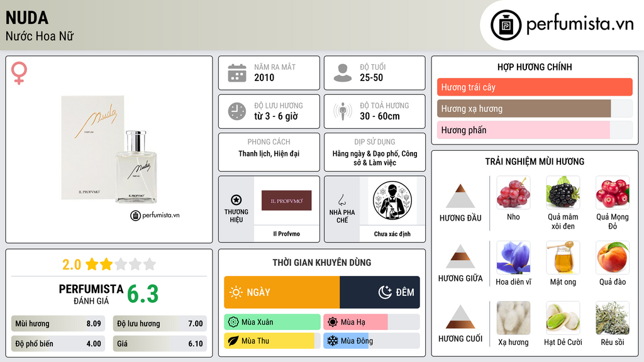Click the sillage value 30 - 60cm
644x362 pixels.
380,116
